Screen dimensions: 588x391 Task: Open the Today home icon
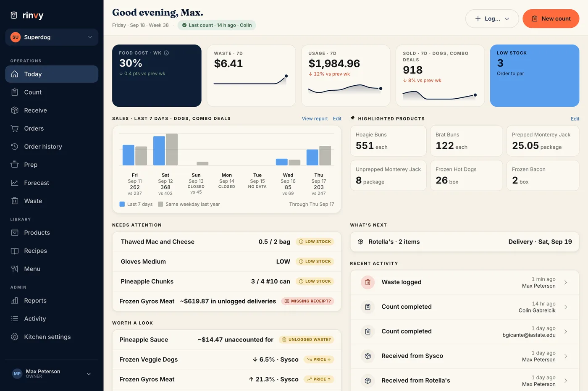tap(15, 74)
